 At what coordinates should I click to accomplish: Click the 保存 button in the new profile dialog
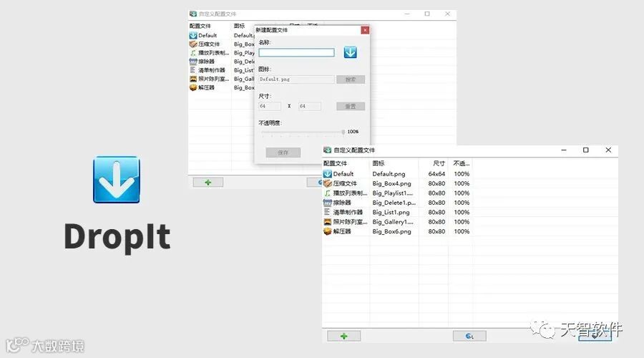pyautogui.click(x=283, y=153)
